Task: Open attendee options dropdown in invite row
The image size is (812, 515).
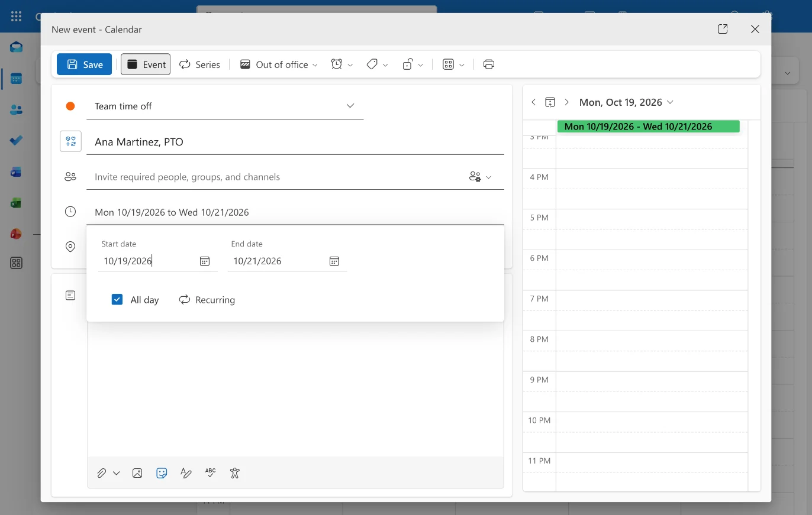Action: (x=480, y=177)
